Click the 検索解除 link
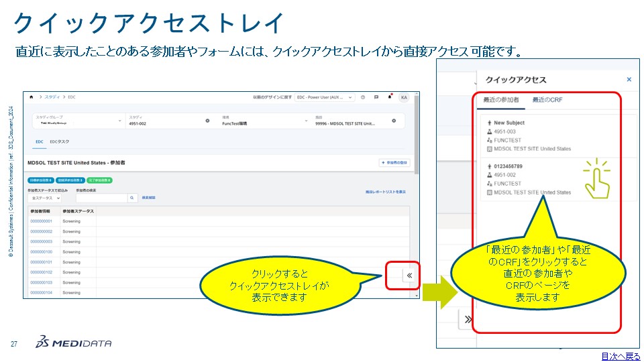This screenshot has height=362, width=644. (149, 198)
